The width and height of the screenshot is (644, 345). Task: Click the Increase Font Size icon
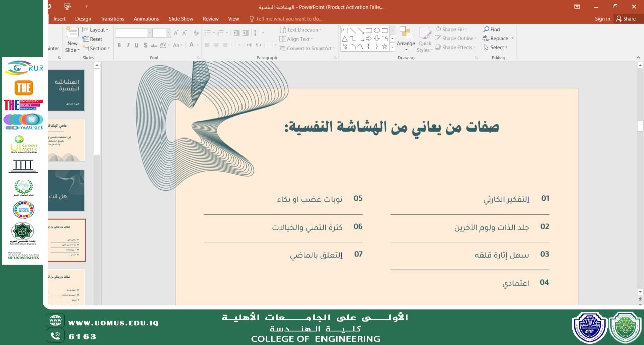176,33
